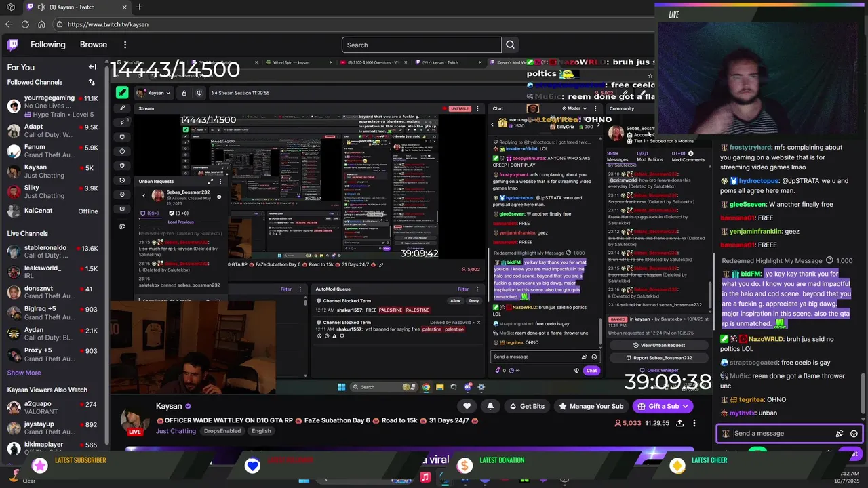Screen dimensions: 868x488
Task: Open the Twitch home logo
Action: [x=13, y=45]
